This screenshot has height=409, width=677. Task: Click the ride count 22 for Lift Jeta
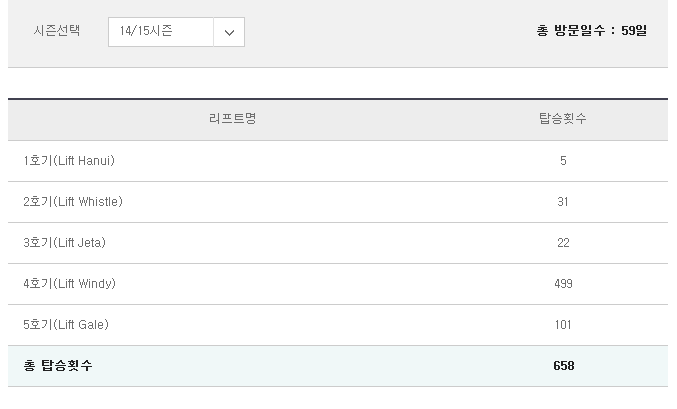pyautogui.click(x=563, y=243)
